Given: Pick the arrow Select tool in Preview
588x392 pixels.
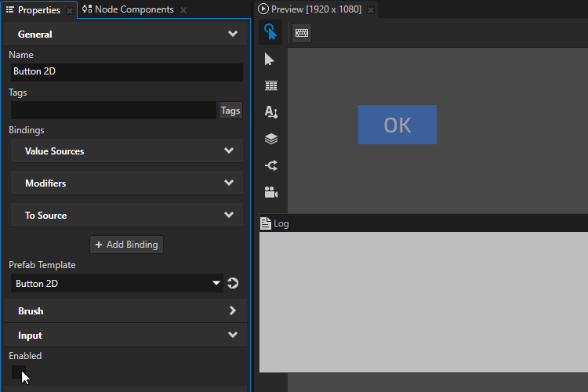Looking at the screenshot, I should point(270,60).
